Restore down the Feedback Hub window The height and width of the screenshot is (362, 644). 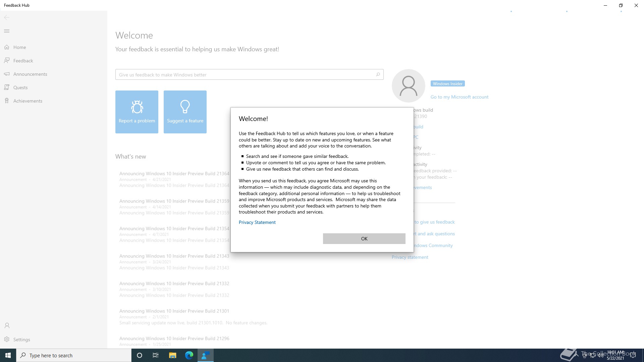pos(621,5)
